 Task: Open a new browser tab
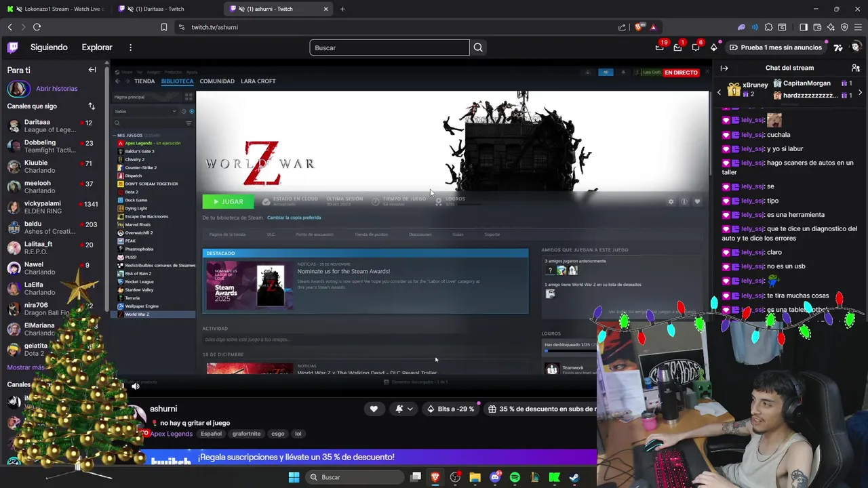pyautogui.click(x=342, y=9)
